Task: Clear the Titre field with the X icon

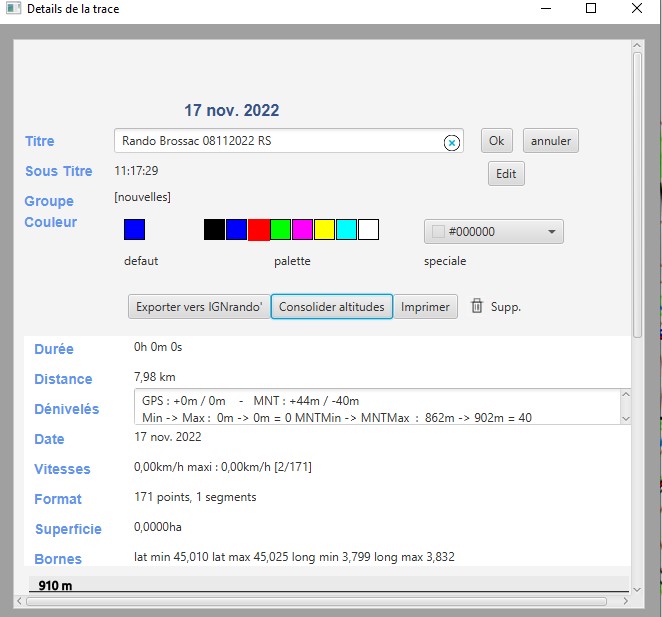Action: click(x=451, y=142)
